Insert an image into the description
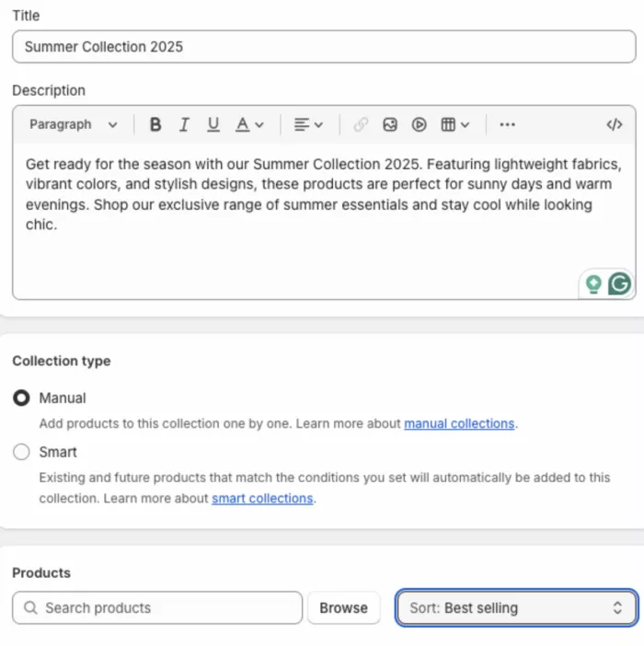 click(x=390, y=124)
